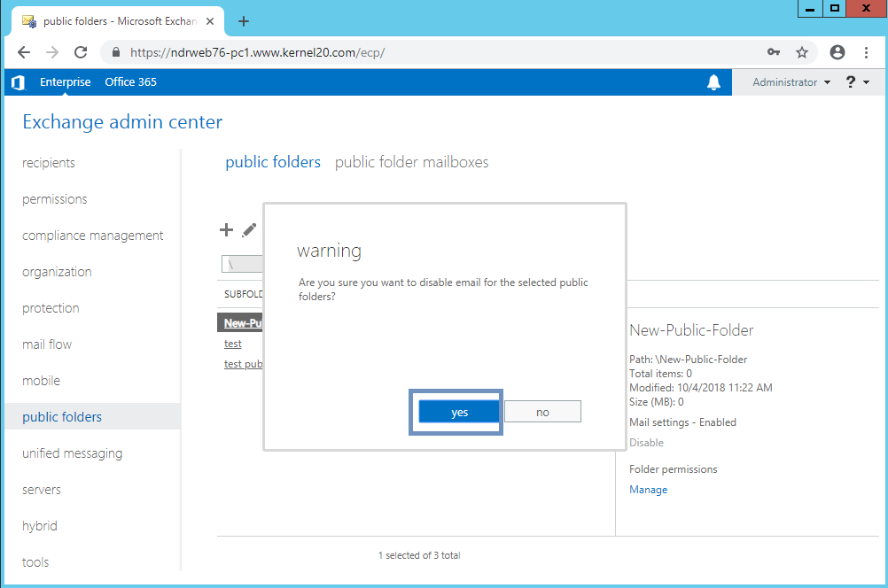Click the Office logo icon in header
This screenshot has width=888, height=588.
click(18, 82)
